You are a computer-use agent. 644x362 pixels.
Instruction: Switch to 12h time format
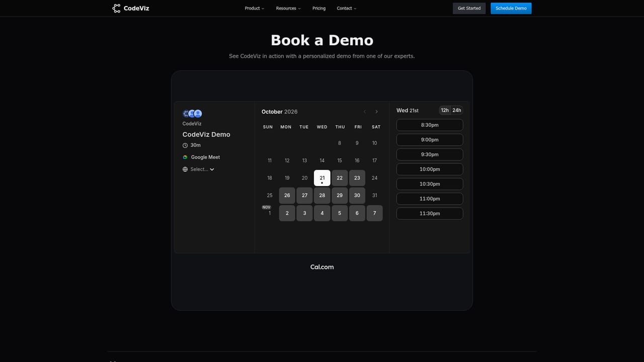pyautogui.click(x=445, y=110)
